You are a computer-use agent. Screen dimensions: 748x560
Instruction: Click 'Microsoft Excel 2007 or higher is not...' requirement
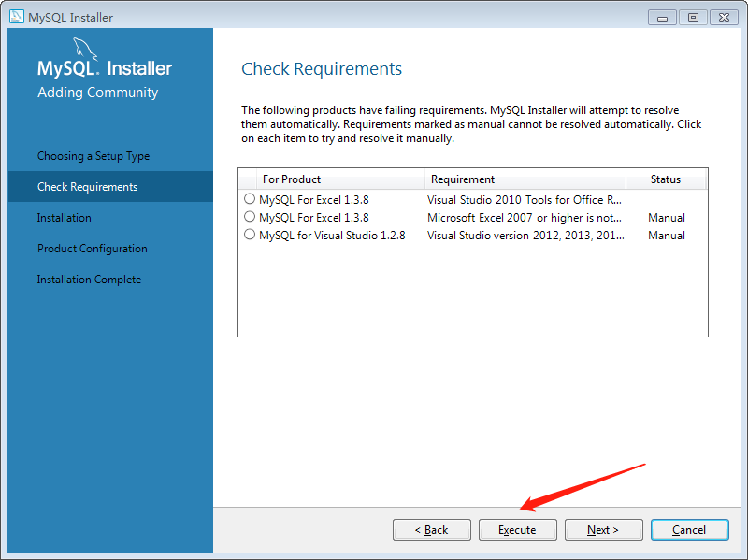(x=525, y=218)
